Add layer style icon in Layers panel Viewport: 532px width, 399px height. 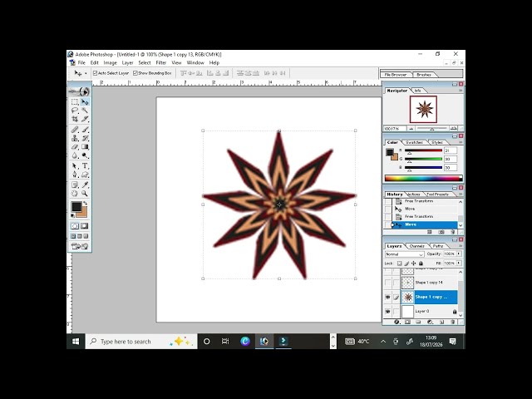[x=397, y=322]
